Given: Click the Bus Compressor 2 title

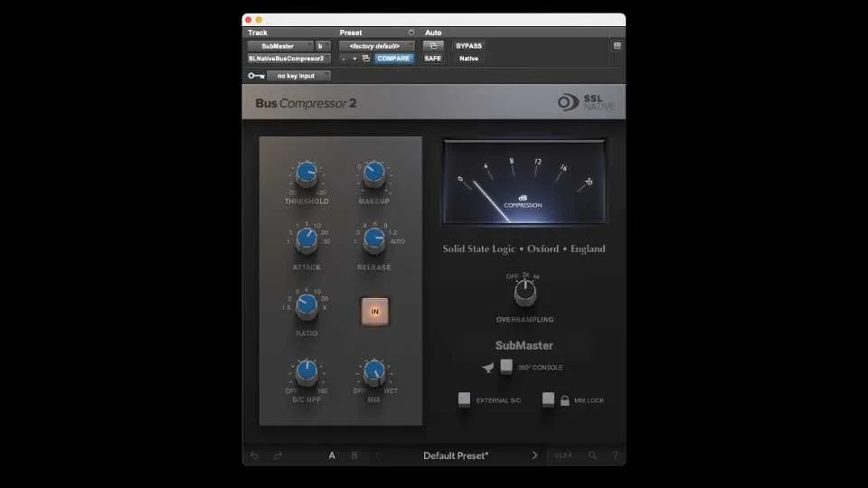Looking at the screenshot, I should pos(306,103).
